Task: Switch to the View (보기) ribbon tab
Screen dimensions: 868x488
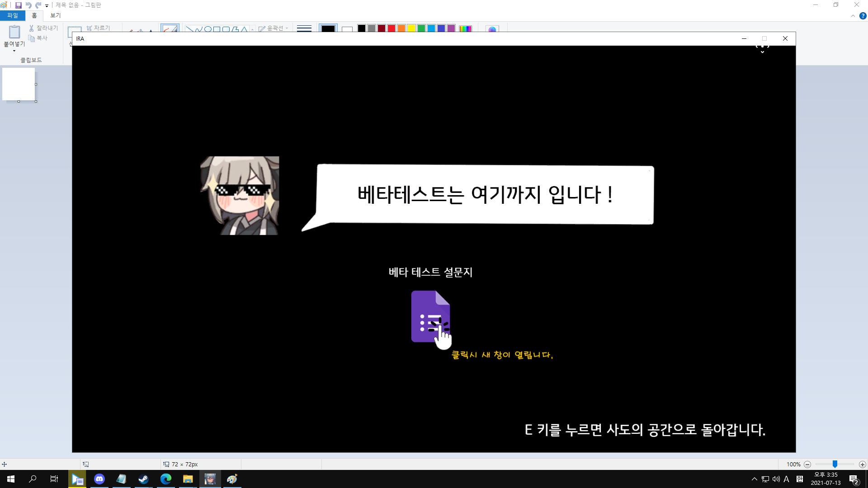Action: coord(55,15)
